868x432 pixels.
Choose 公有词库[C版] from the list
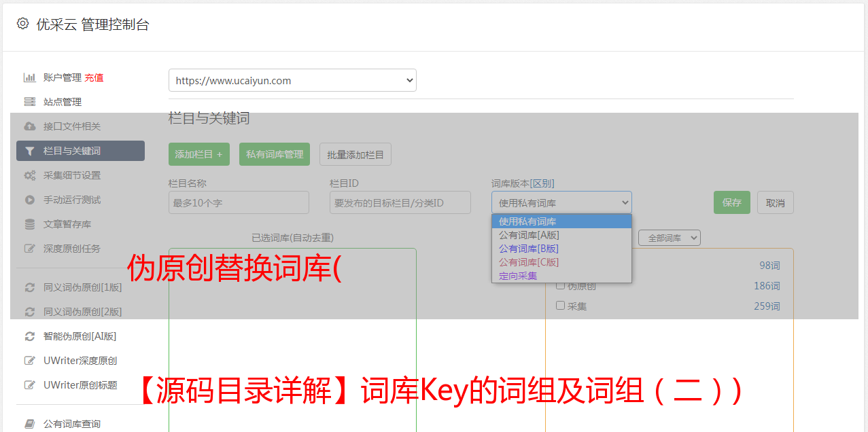[561, 262]
